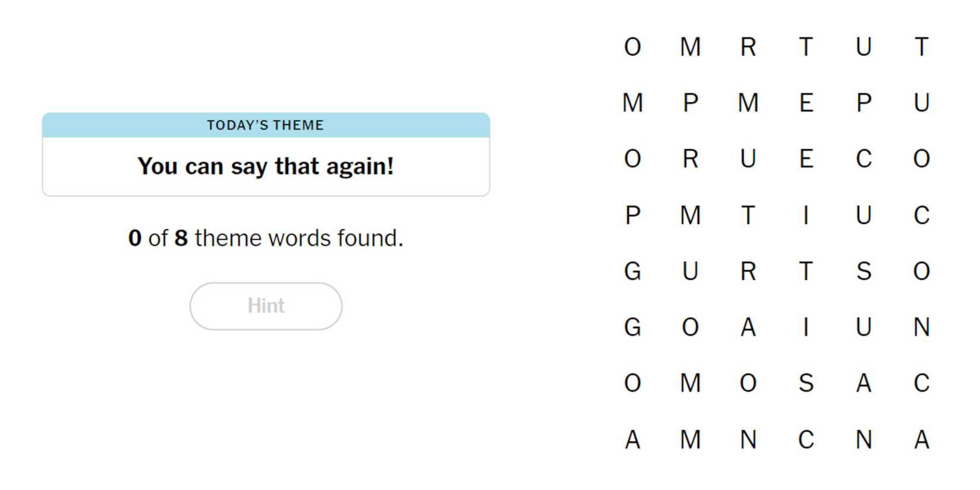Click the M beginning the second row
This screenshot has height=490, width=980.
click(633, 102)
